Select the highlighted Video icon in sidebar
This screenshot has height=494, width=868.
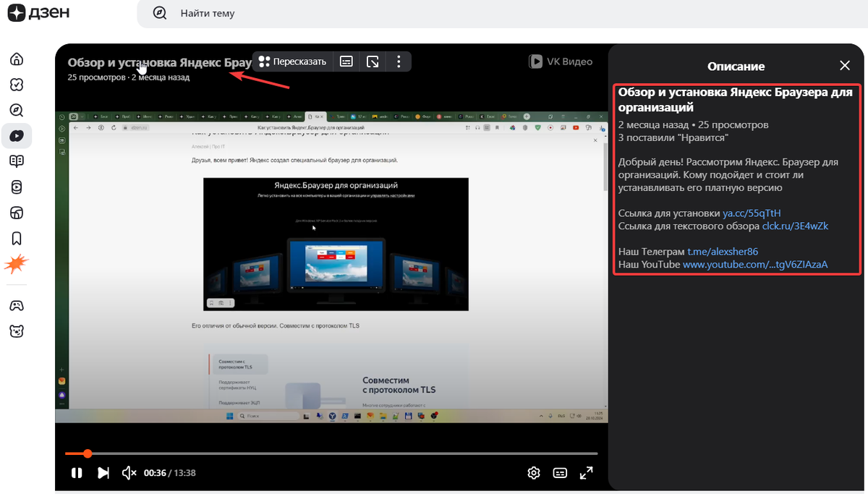16,136
